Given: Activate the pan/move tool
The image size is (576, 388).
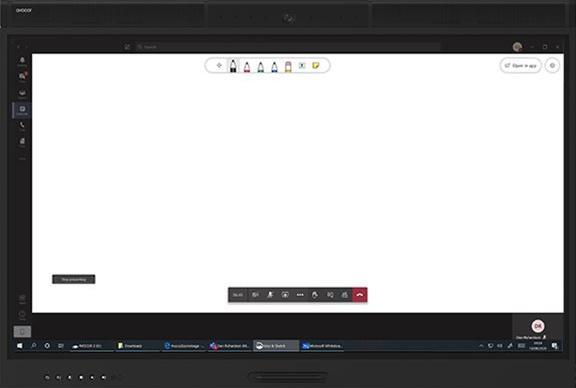Looking at the screenshot, I should [x=219, y=65].
